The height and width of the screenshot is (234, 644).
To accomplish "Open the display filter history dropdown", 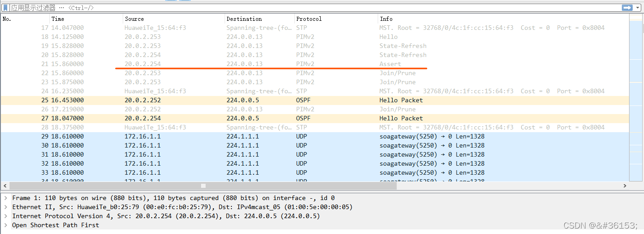I will click(x=637, y=8).
